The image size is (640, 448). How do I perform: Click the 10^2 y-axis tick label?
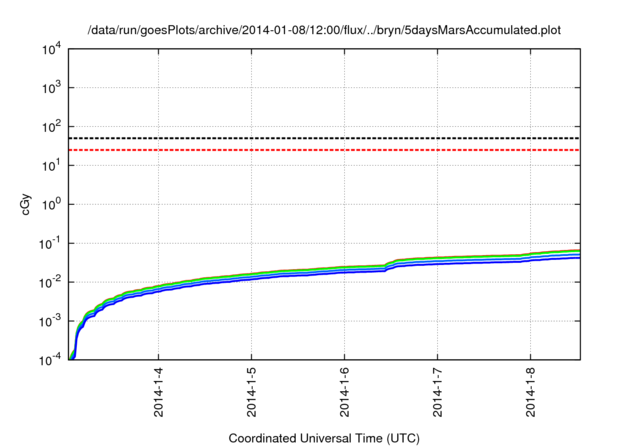[51, 126]
